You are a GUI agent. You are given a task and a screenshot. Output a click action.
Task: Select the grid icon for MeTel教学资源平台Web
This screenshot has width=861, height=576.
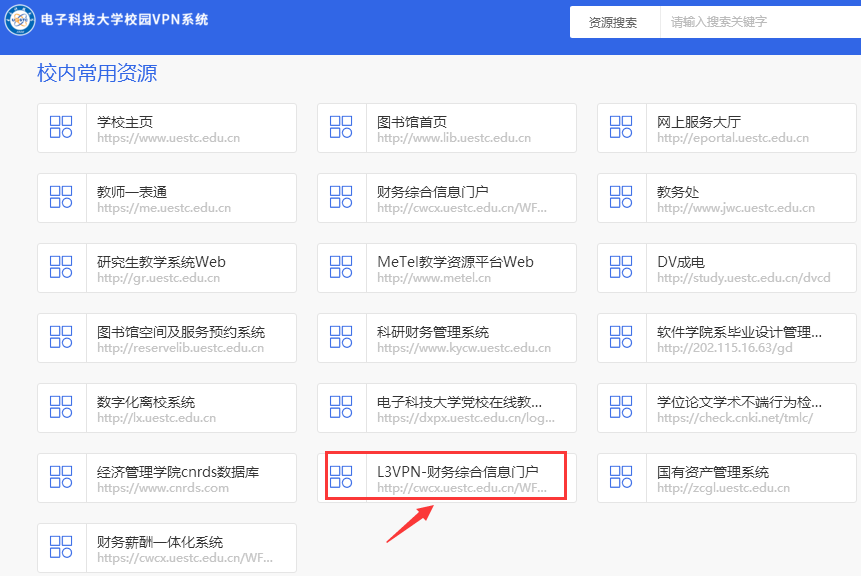pos(340,267)
